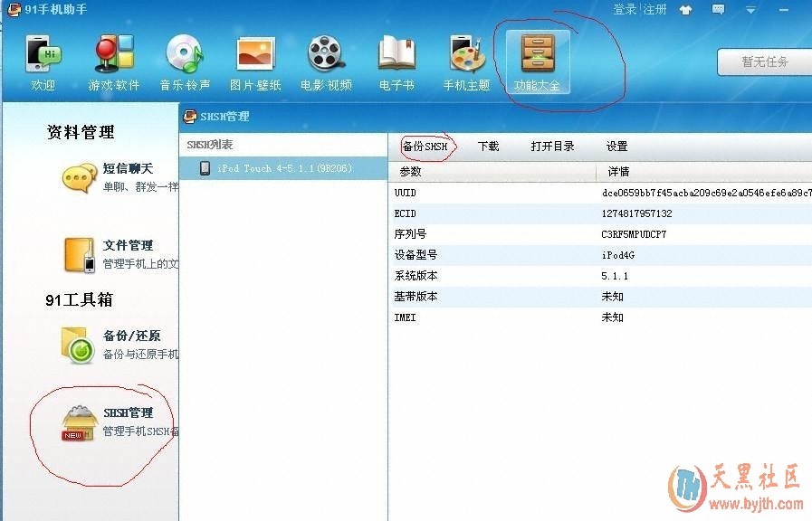Open the 欢迎 welcome phone icon
This screenshot has width=812, height=521.
[x=43, y=62]
